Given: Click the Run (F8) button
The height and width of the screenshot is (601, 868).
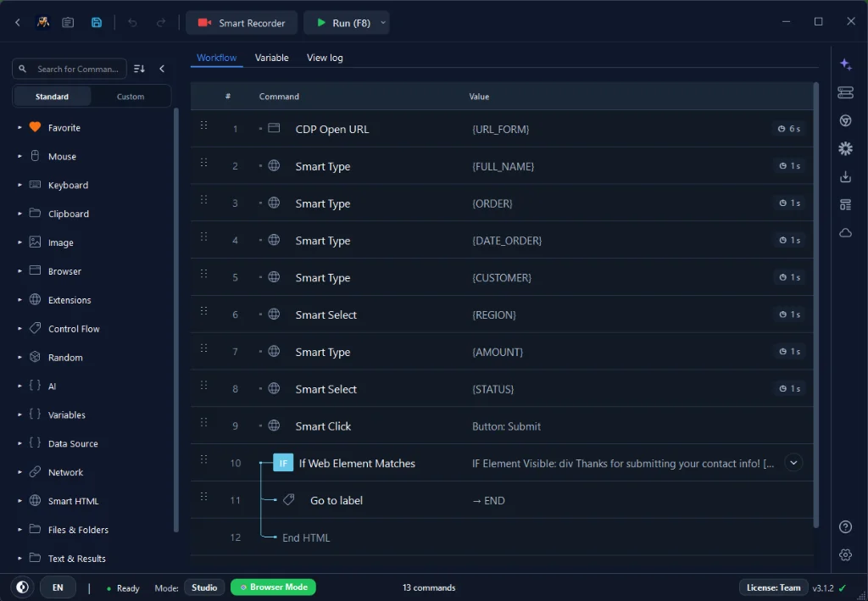Looking at the screenshot, I should (341, 23).
